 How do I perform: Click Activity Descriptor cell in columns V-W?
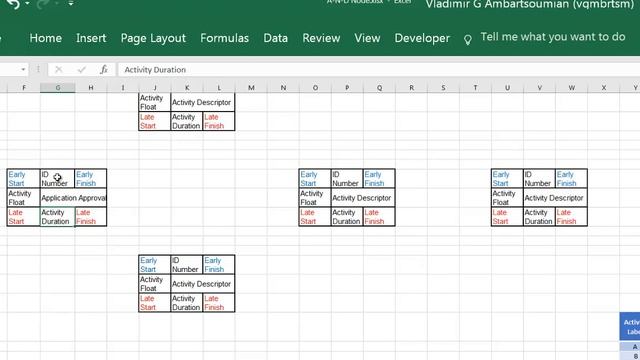tap(556, 198)
